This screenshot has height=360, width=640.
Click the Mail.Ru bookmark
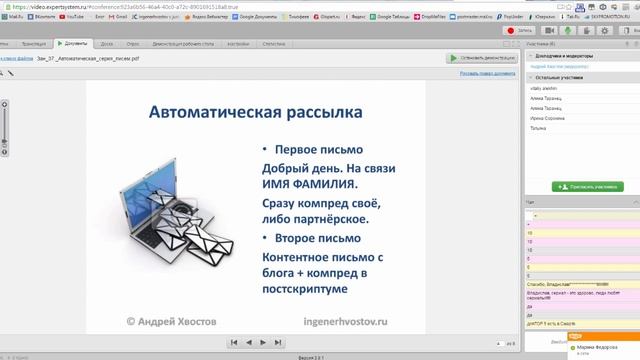click(x=12, y=17)
